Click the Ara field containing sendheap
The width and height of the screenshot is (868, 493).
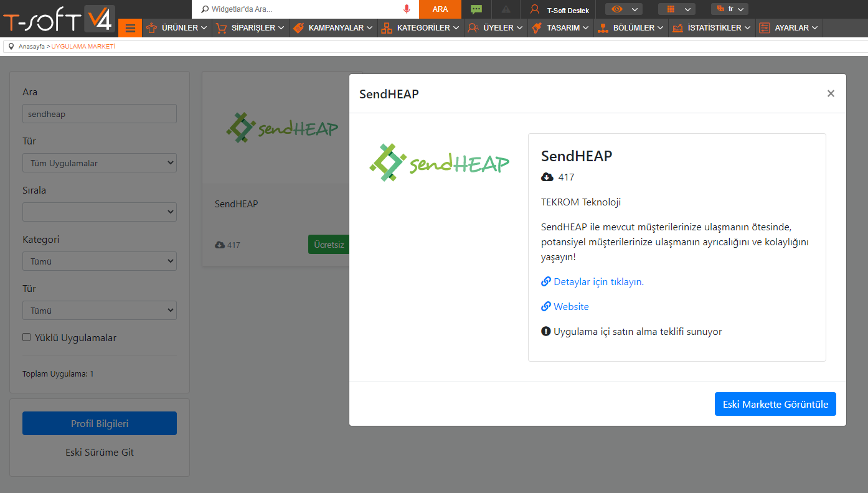tap(100, 114)
